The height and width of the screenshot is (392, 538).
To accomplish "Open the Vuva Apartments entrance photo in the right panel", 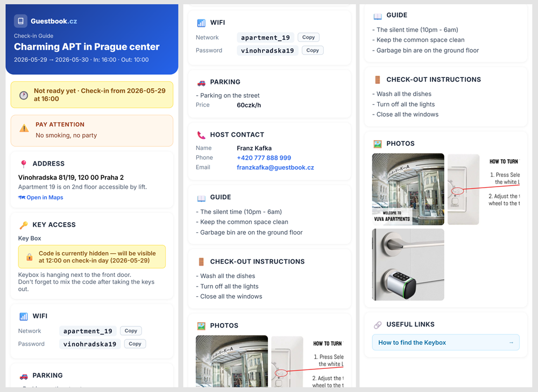I will click(408, 189).
